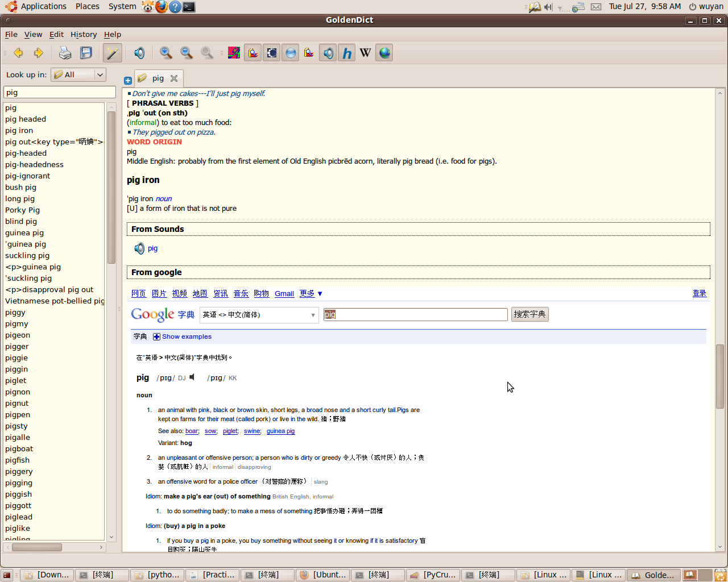Switch to the [PyCru... taskbar window
This screenshot has height=582, width=728.
[x=433, y=575]
